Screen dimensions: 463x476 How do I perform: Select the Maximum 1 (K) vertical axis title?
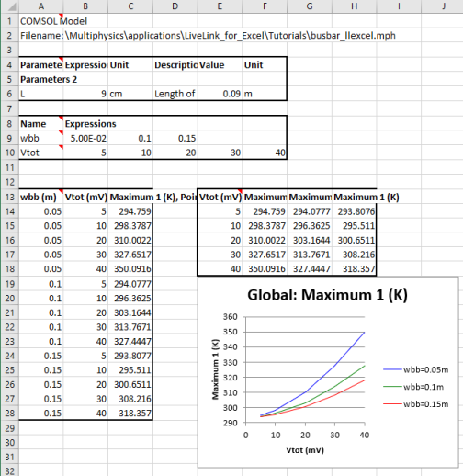215,369
